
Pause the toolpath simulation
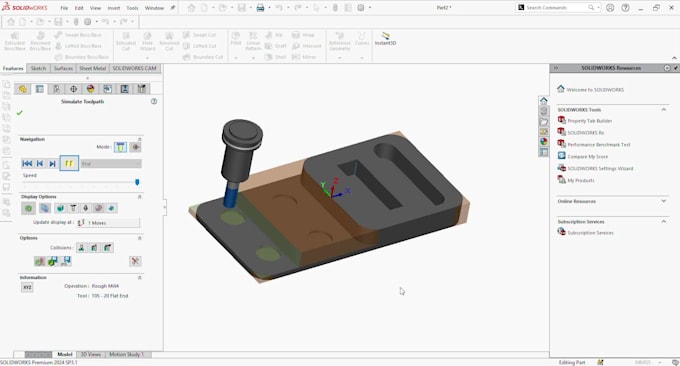[69, 163]
